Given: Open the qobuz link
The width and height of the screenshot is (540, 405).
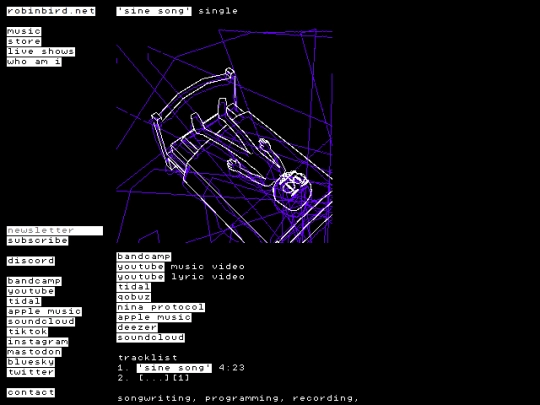Looking at the screenshot, I should click(134, 297).
